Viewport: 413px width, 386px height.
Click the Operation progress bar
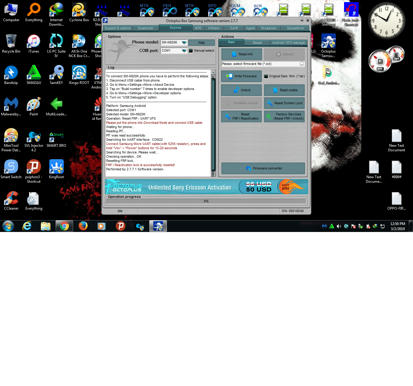[206, 201]
